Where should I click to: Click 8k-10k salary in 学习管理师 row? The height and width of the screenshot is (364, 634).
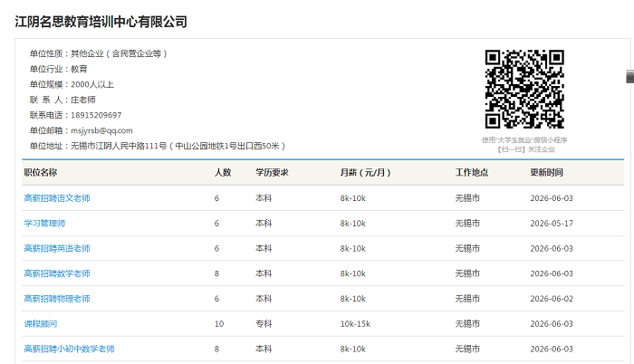[352, 224]
